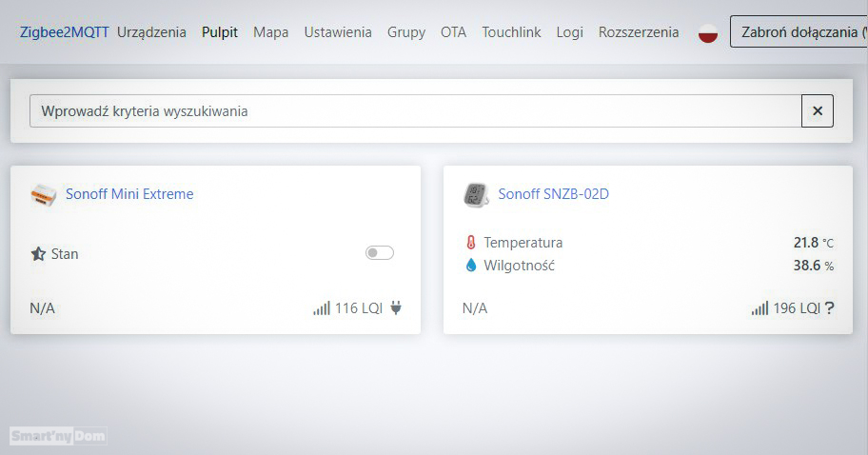Click the Stan label text
The image size is (868, 455).
click(x=65, y=254)
